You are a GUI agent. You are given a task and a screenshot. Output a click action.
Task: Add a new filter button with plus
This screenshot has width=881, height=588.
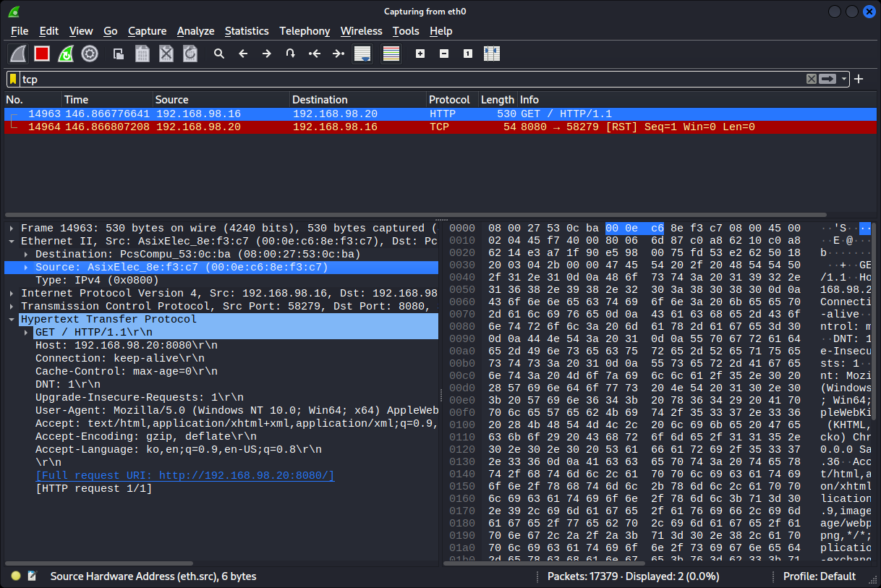point(857,79)
